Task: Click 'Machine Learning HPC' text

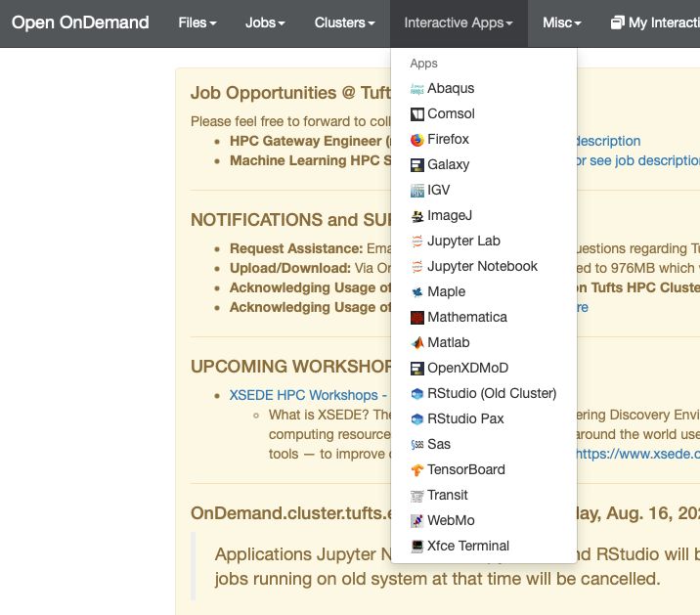Action: (x=304, y=160)
